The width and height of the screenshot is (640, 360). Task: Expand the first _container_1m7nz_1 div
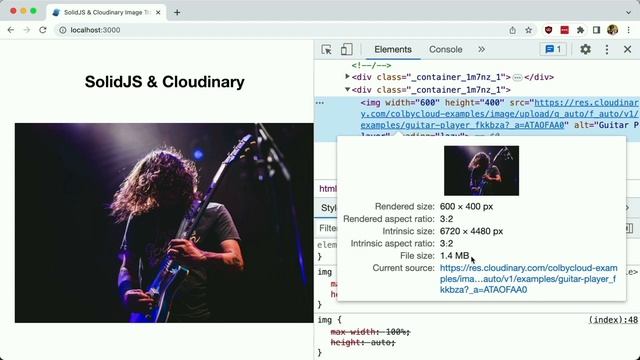click(x=347, y=76)
